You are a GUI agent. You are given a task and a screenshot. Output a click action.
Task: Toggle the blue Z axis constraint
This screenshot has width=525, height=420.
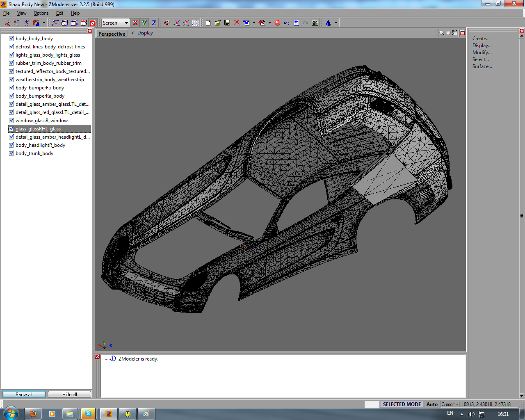coord(154,23)
